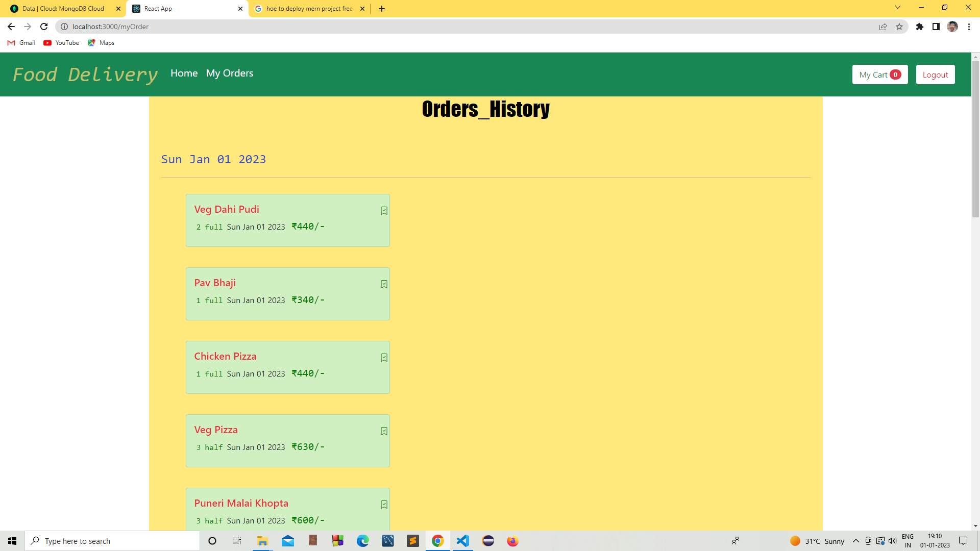Viewport: 980px width, 551px height.
Task: Click bookmark icon on Puneri Malai Khopta card
Action: click(x=384, y=505)
